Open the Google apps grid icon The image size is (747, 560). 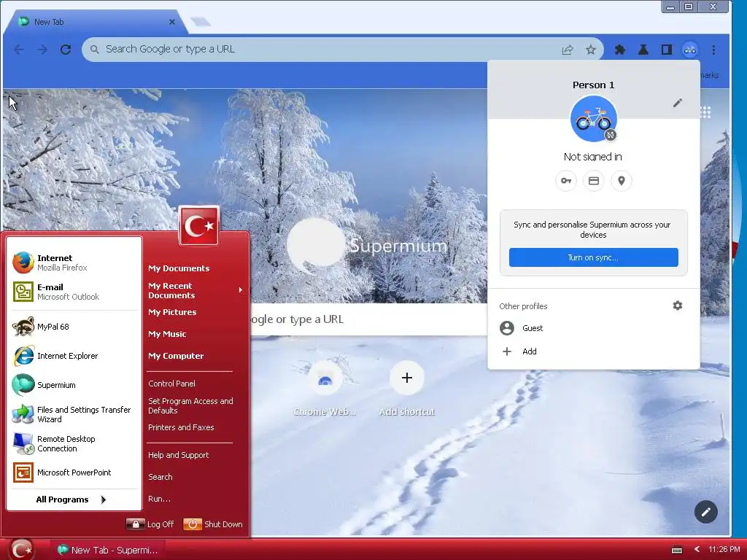click(706, 112)
